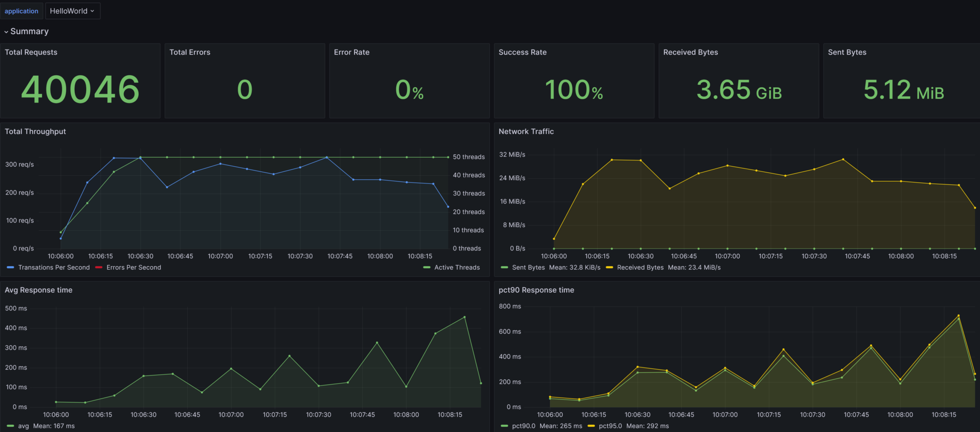
Task: Collapse the Summary row chevron
Action: point(6,32)
